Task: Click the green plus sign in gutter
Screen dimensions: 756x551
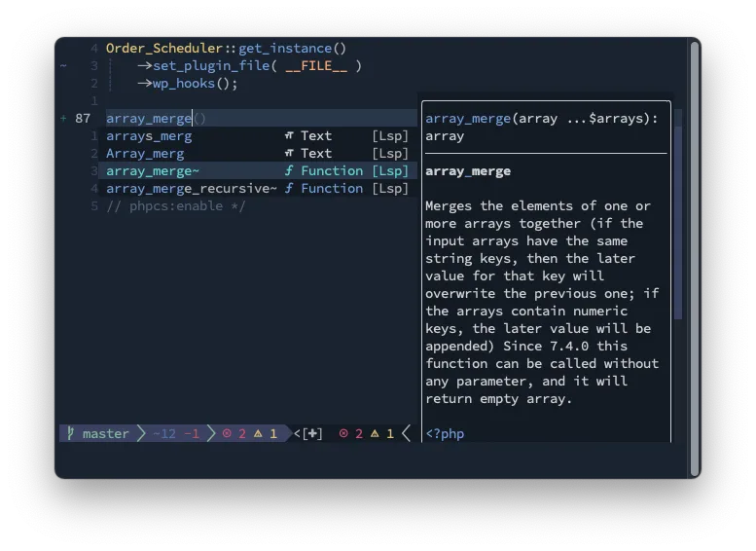Action: tap(63, 118)
